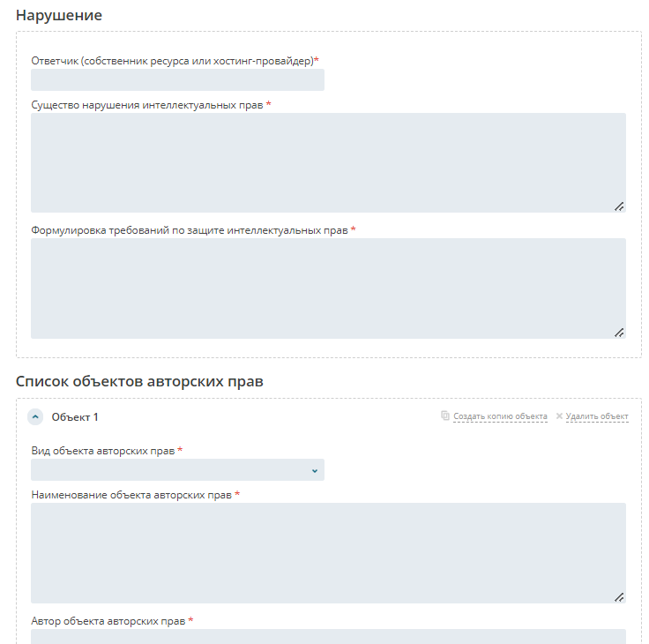649x644 pixels.
Task: Click into Формулировка требований по защите textarea
Action: [x=328, y=288]
